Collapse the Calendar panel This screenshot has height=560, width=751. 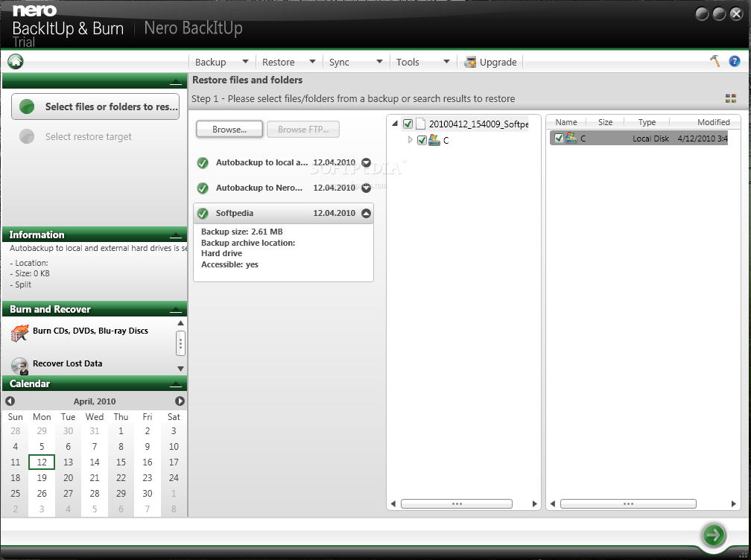176,385
